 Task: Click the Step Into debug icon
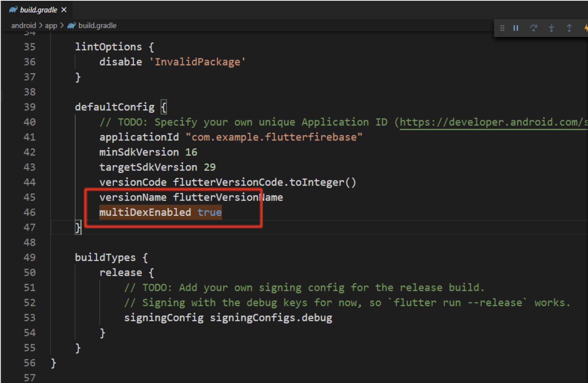(x=551, y=28)
